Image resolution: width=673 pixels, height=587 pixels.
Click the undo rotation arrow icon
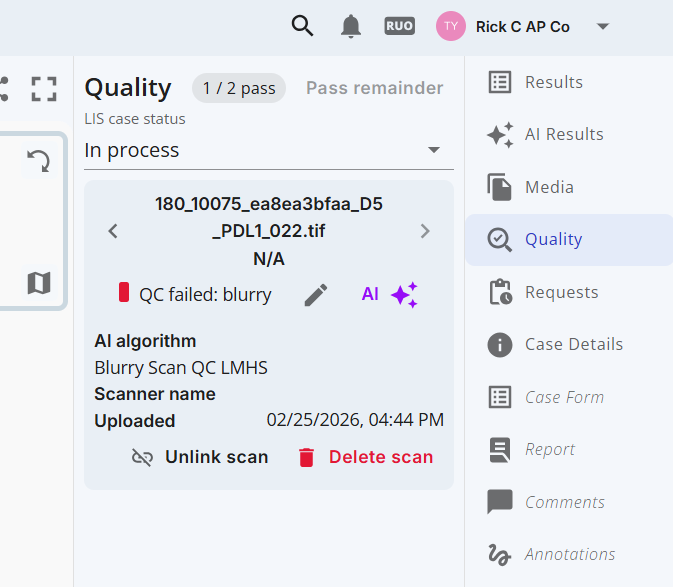[x=38, y=161]
